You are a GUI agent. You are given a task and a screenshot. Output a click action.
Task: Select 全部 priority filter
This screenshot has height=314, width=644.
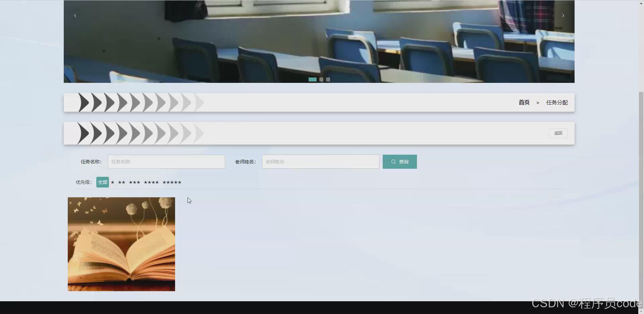point(103,182)
